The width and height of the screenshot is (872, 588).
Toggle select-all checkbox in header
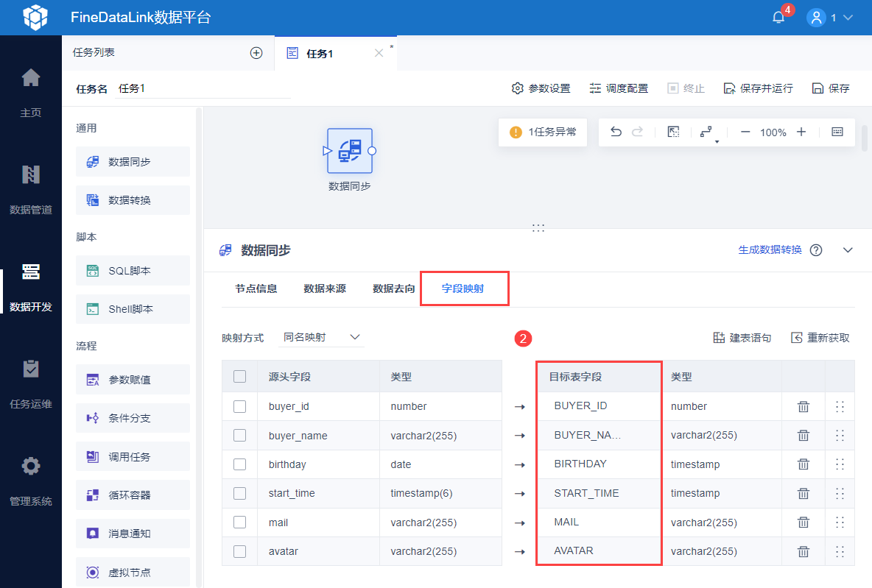click(x=239, y=376)
